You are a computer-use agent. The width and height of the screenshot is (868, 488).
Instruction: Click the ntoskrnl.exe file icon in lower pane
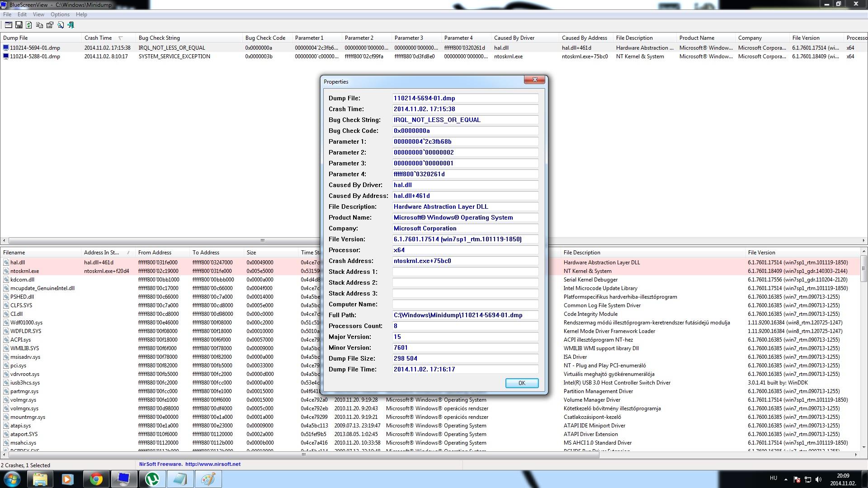tap(6, 271)
